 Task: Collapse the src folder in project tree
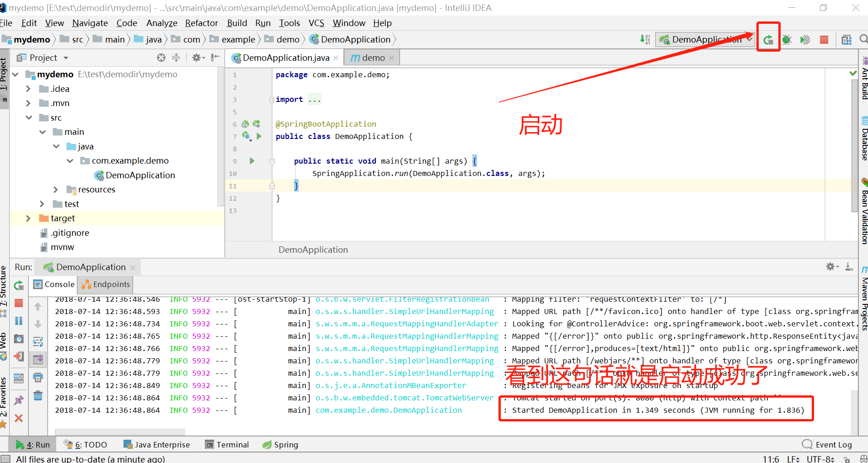[28, 117]
